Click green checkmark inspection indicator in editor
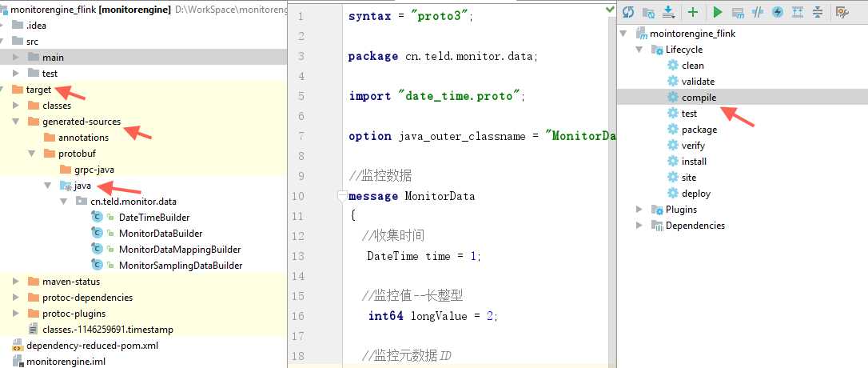Screen dimensions: 868x368 610,8
